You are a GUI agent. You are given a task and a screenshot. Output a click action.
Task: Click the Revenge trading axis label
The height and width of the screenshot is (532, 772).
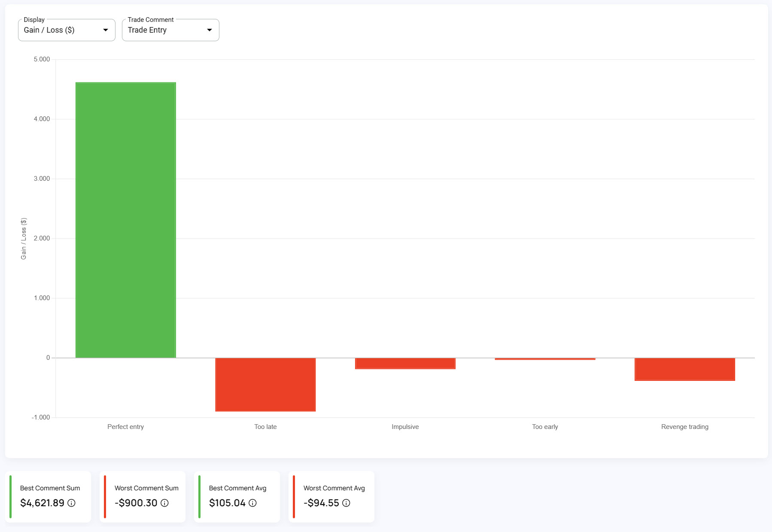coord(685,427)
